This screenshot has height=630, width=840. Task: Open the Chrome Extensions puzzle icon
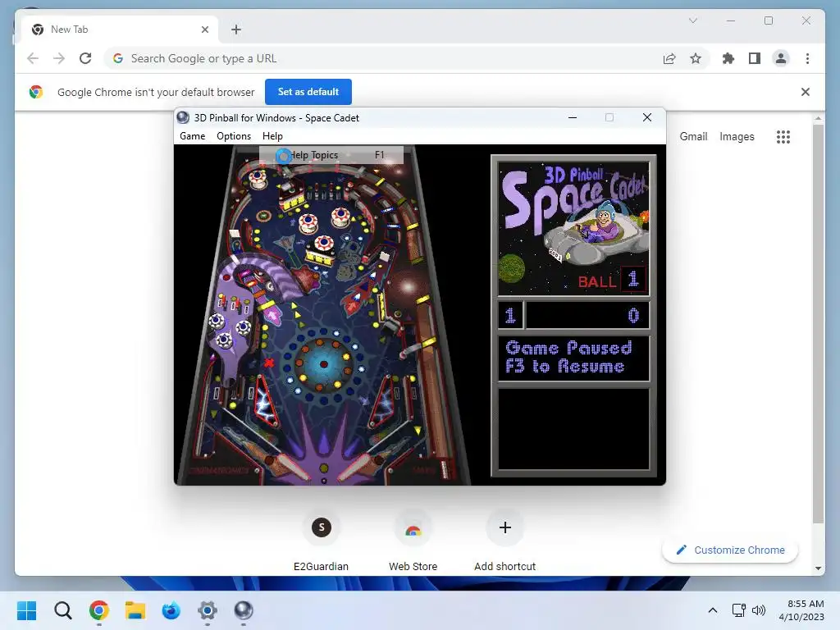pyautogui.click(x=728, y=58)
